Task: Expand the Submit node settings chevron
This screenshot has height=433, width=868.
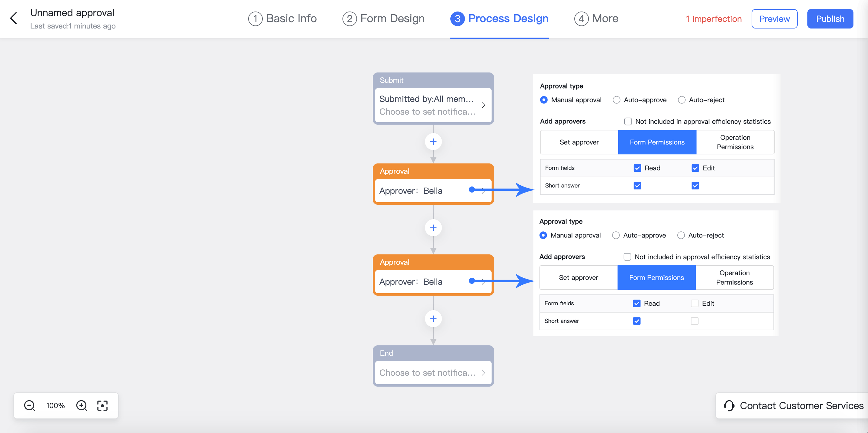Action: pos(483,105)
